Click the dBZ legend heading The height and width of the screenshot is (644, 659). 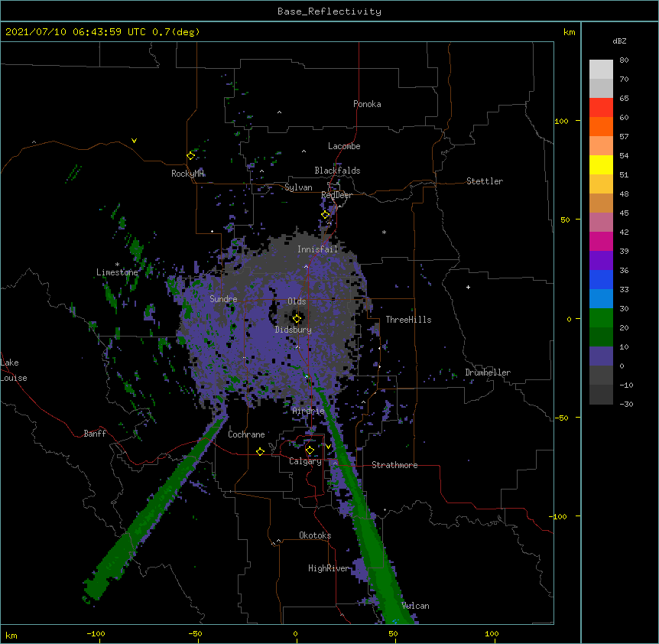[x=619, y=41]
